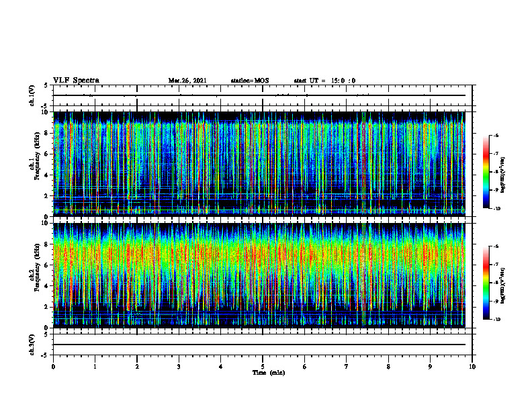The width and height of the screenshot is (532, 411).
Task: Click the "station=MOS" header label
Action: pyautogui.click(x=250, y=81)
